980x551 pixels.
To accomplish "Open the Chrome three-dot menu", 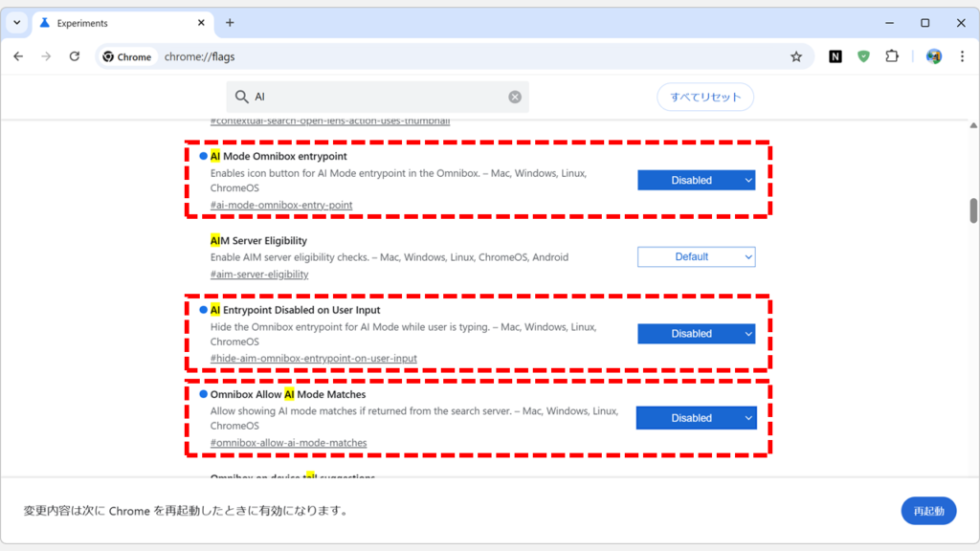I will click(x=963, y=56).
